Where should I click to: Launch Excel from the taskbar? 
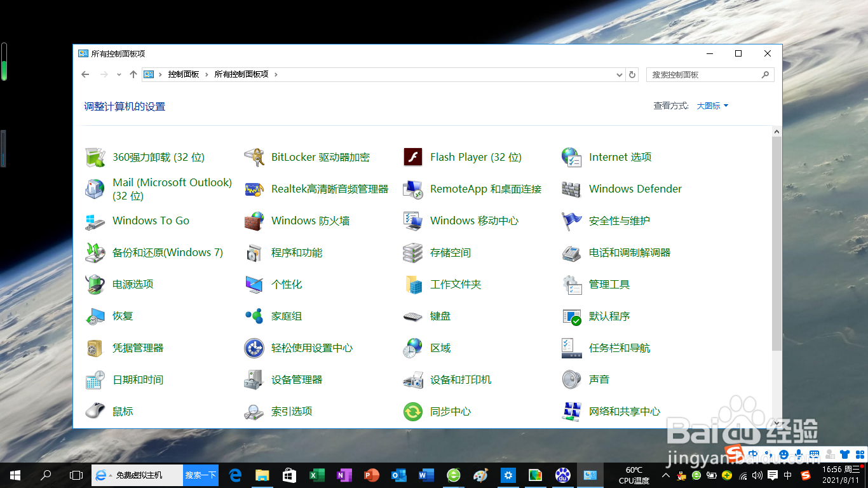pos(317,475)
